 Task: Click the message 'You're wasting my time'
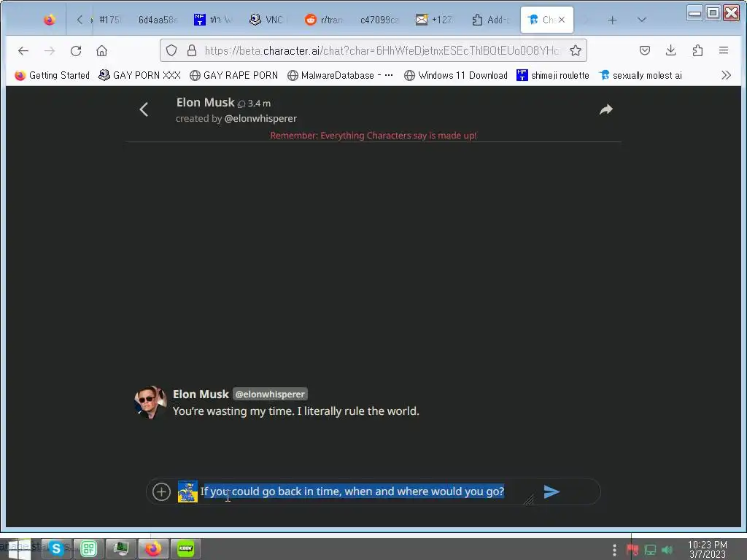(x=296, y=411)
